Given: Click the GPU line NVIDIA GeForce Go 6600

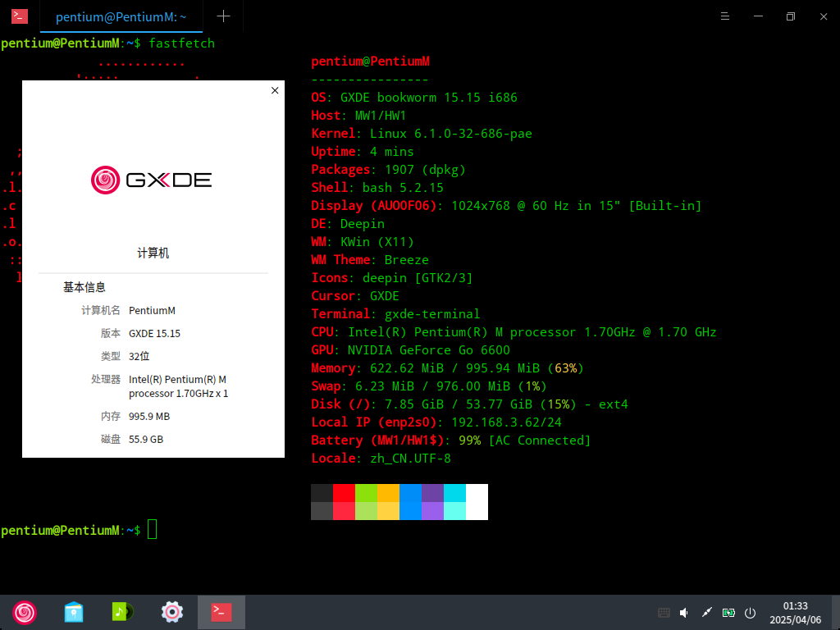Looking at the screenshot, I should 410,349.
